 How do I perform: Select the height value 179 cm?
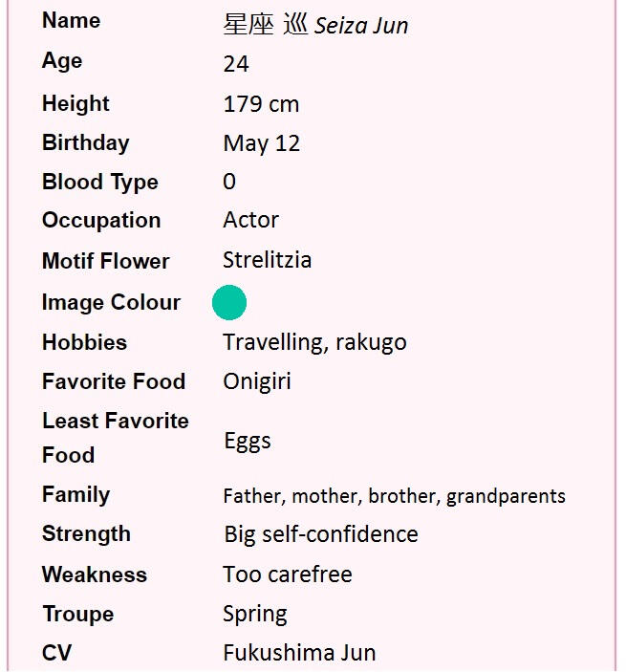pos(261,104)
